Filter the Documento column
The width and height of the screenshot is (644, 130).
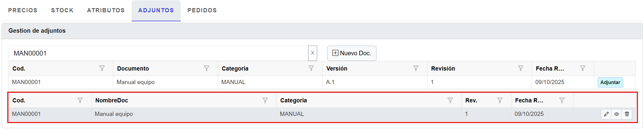tap(206, 68)
